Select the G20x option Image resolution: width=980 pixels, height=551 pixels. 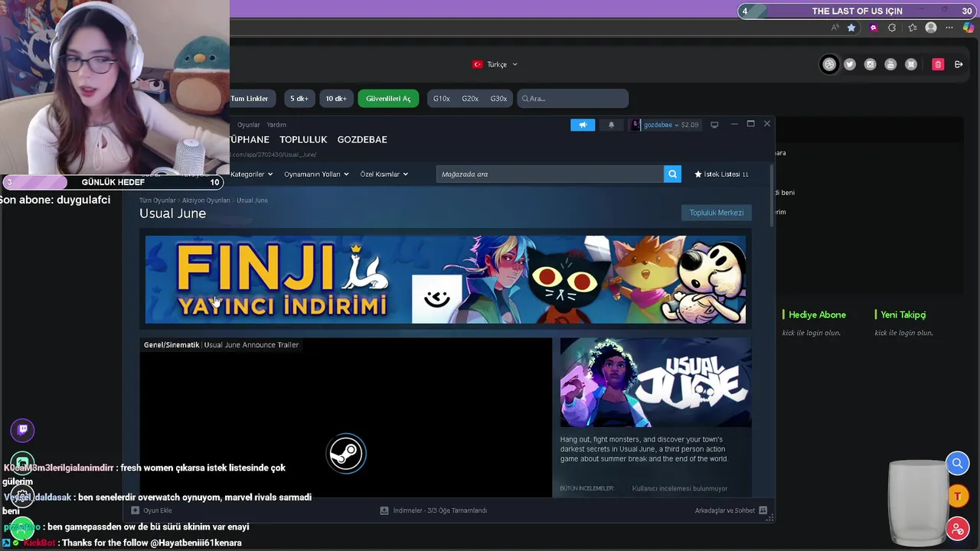[x=470, y=98]
